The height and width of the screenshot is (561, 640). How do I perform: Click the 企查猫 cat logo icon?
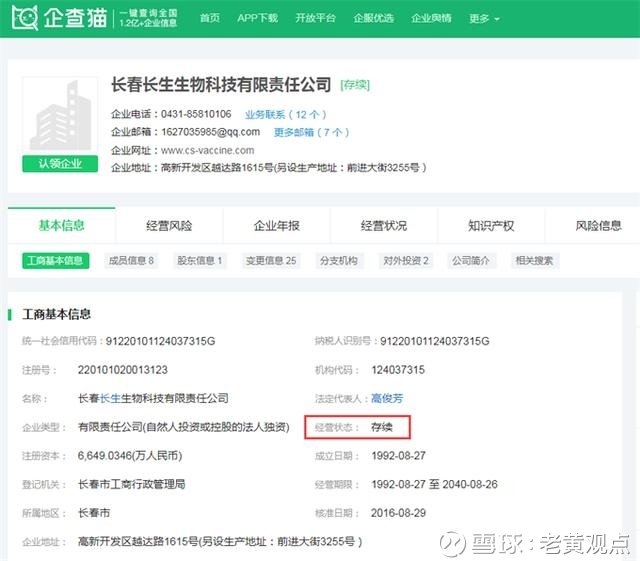pos(25,18)
